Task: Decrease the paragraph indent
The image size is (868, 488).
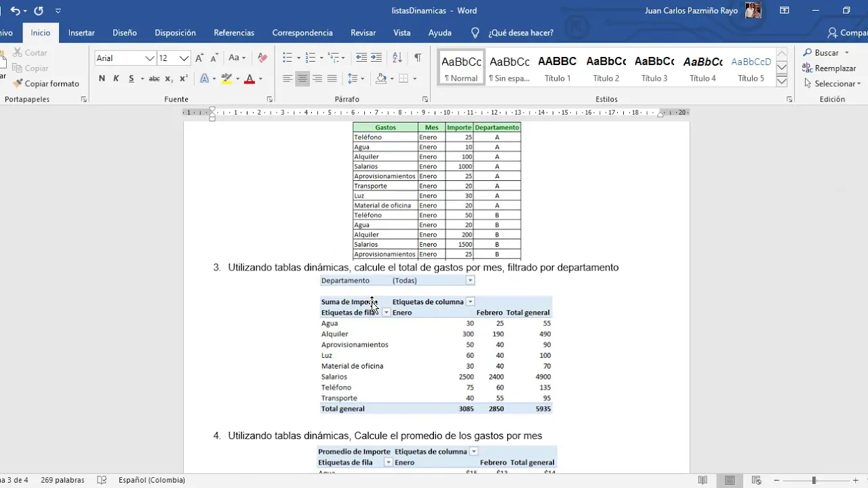Action: click(361, 58)
